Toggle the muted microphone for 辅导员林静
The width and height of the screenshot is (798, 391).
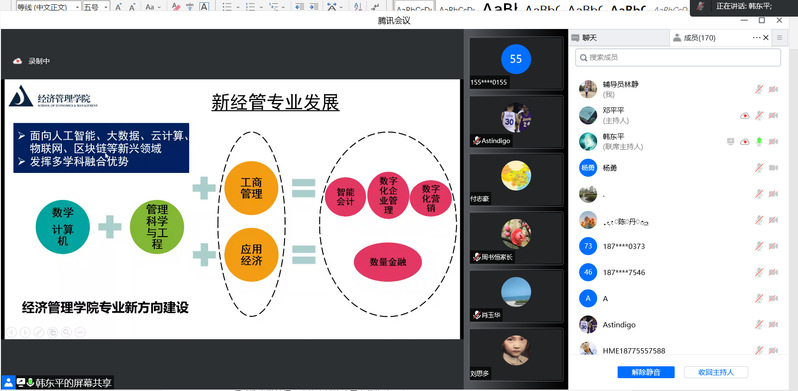point(759,90)
